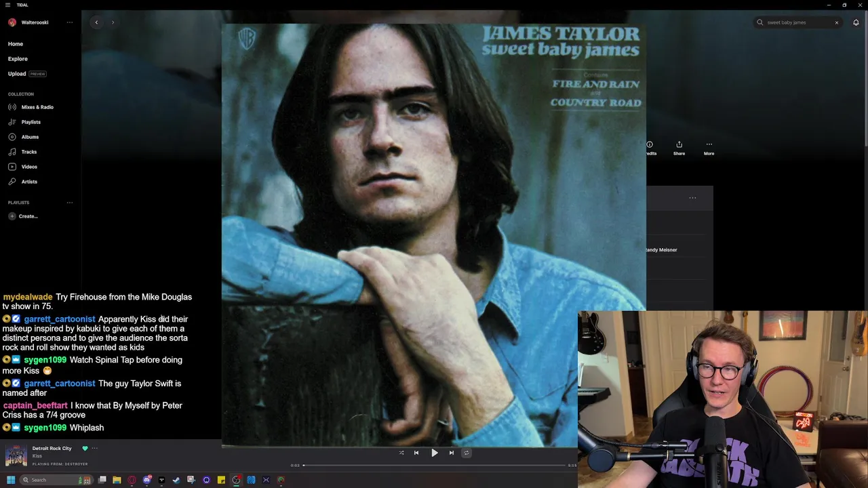Viewport: 868px width, 488px height.
Task: Focus the 'sweet baby james' search field
Action: click(x=798, y=22)
